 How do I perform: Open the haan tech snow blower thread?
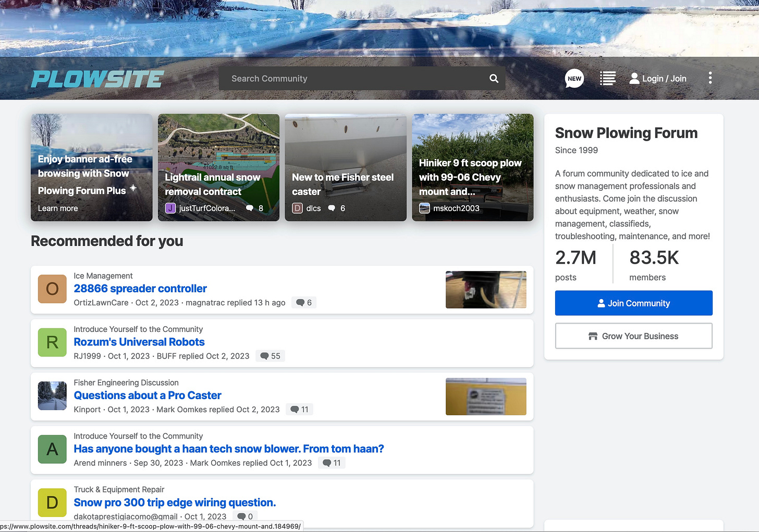(229, 449)
